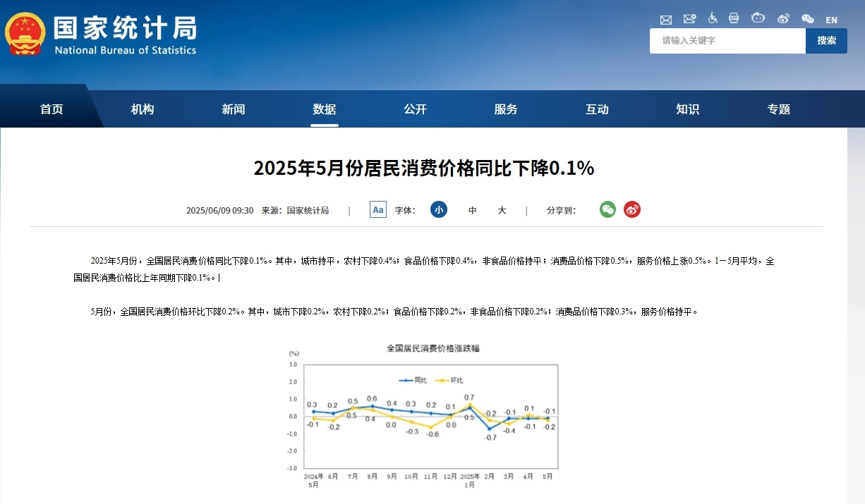Viewport: 865px width, 504px height.
Task: Open the 数据 navigation tab
Action: 325,109
